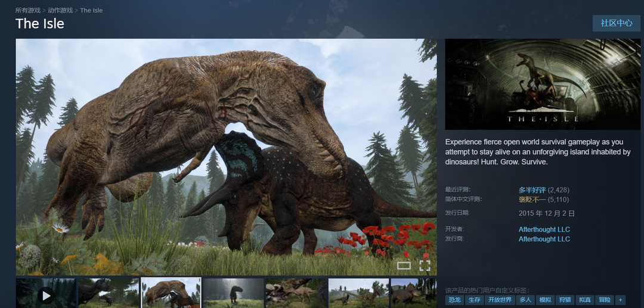Open developer Afterthought LLC link

(x=544, y=229)
